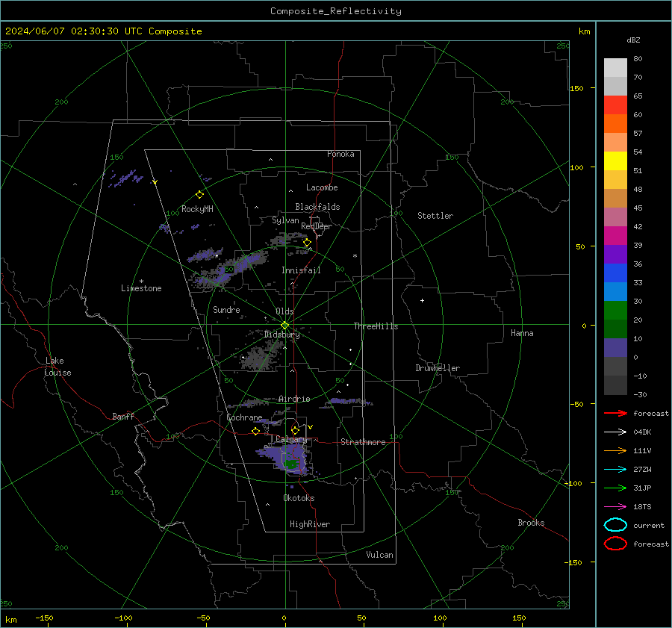Click the Limestone label
This screenshot has width=672, height=628.
pos(141,288)
